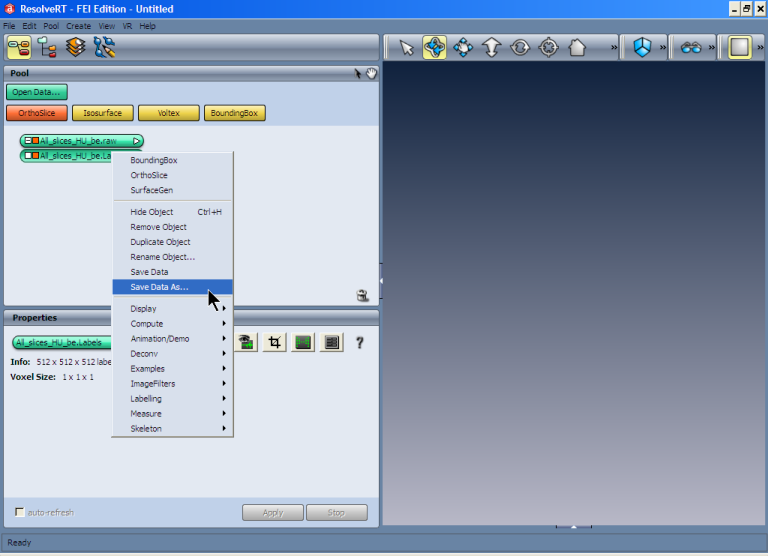Open the stereo glasses view icon

(691, 47)
